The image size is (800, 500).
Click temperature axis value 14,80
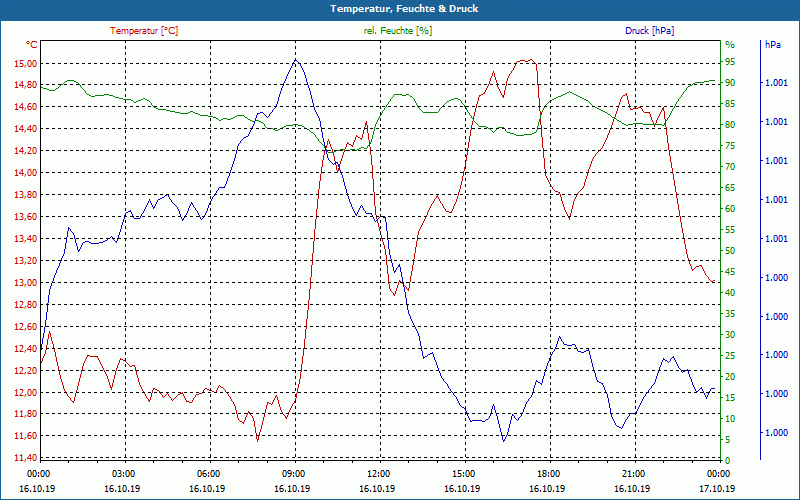[28, 85]
